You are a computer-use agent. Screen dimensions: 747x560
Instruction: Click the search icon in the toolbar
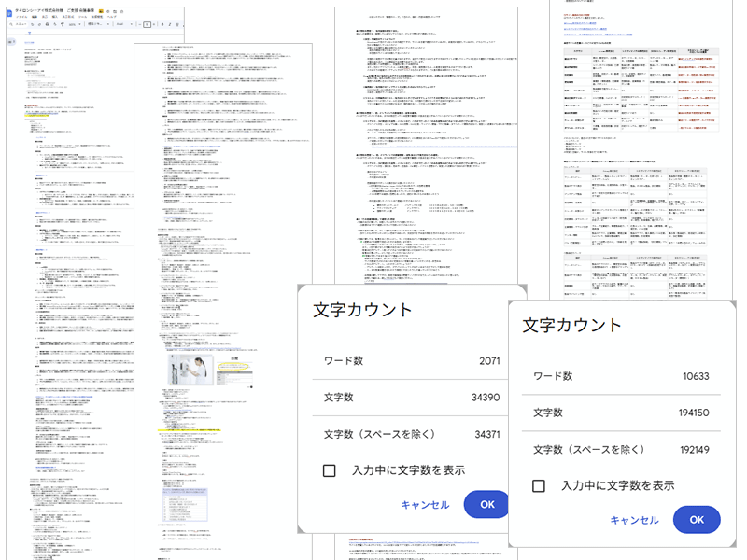point(10,23)
